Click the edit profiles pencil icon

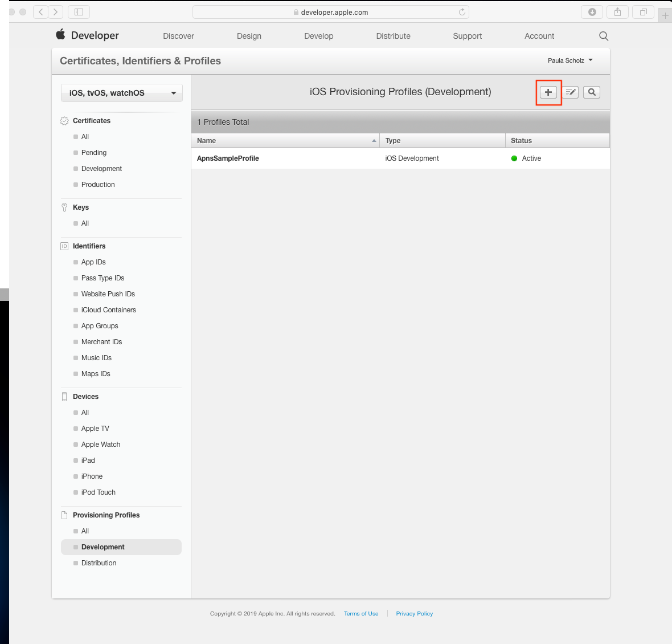click(x=570, y=92)
